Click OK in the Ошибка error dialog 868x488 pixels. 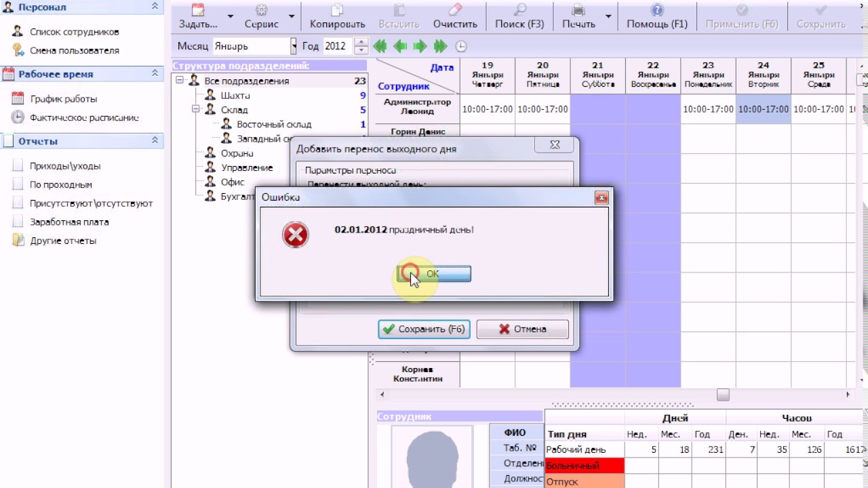click(433, 274)
